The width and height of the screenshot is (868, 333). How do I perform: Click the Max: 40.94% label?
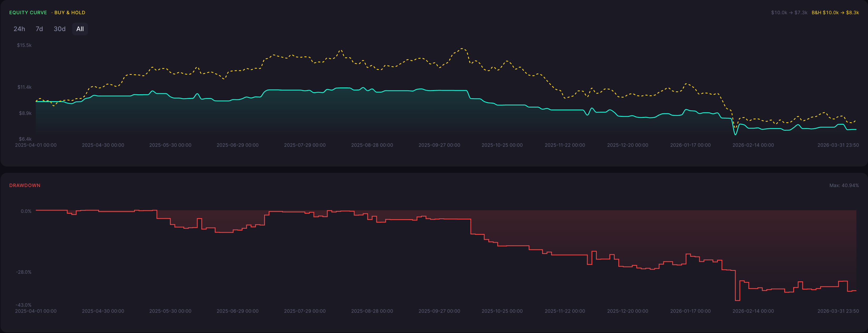point(844,185)
